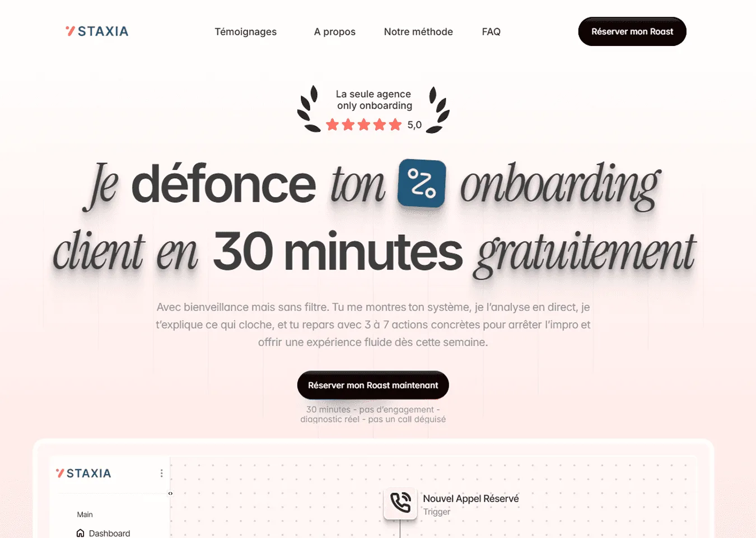Screen dimensions: 756x538
Task: Open Dashboard in the sidebar
Action: coord(104,533)
